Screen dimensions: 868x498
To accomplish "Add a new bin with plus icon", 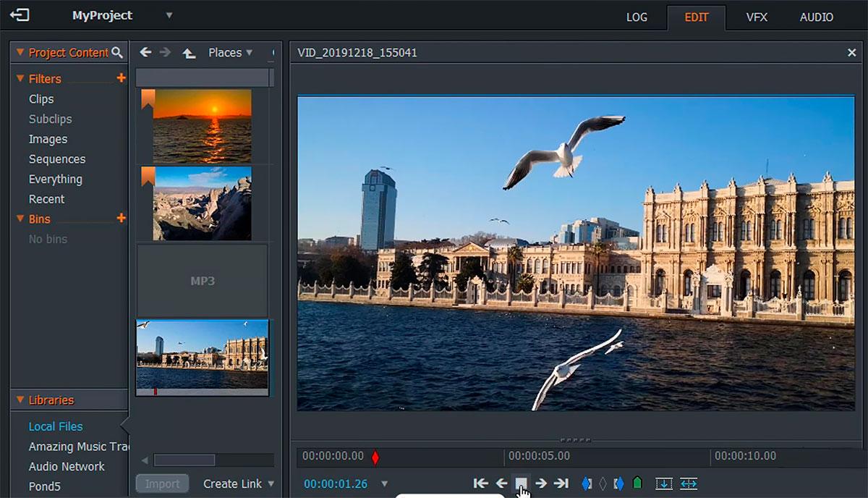I will click(x=121, y=219).
